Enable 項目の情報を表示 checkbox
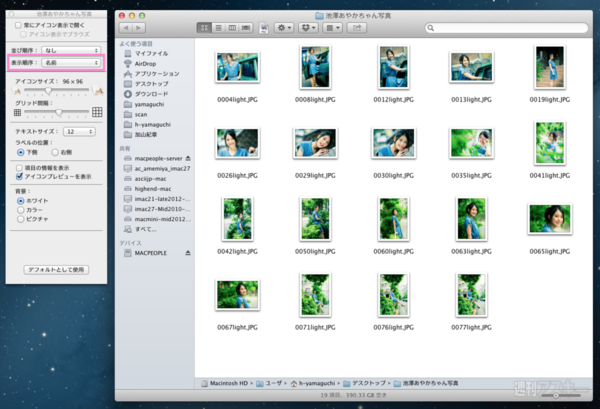The image size is (600, 409). 19,168
